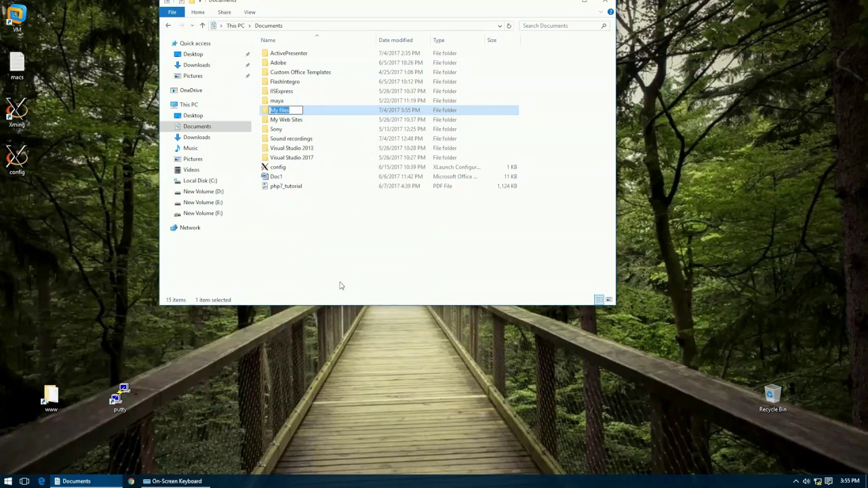The image size is (868, 488).
Task: Open Music under This PC
Action: 190,148
